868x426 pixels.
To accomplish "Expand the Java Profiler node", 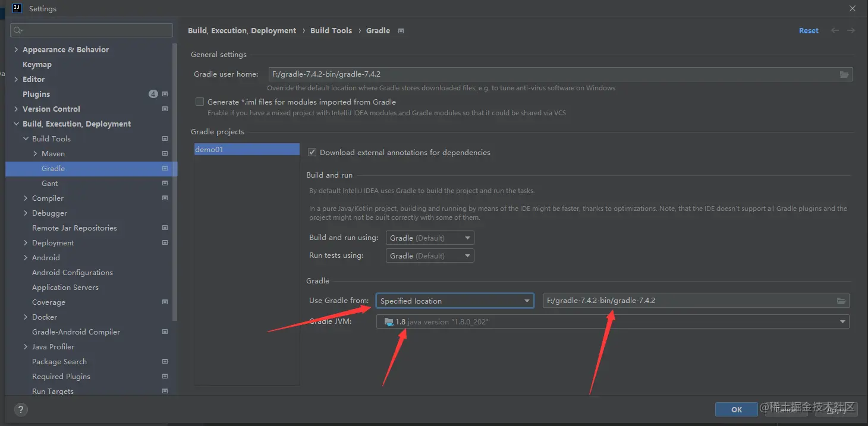I will click(26, 346).
